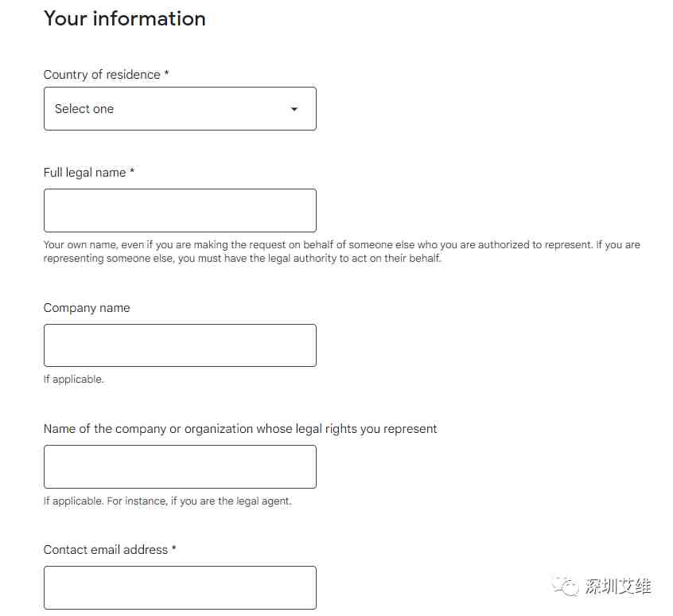
Task: Click the Contact email address label
Action: [106, 550]
